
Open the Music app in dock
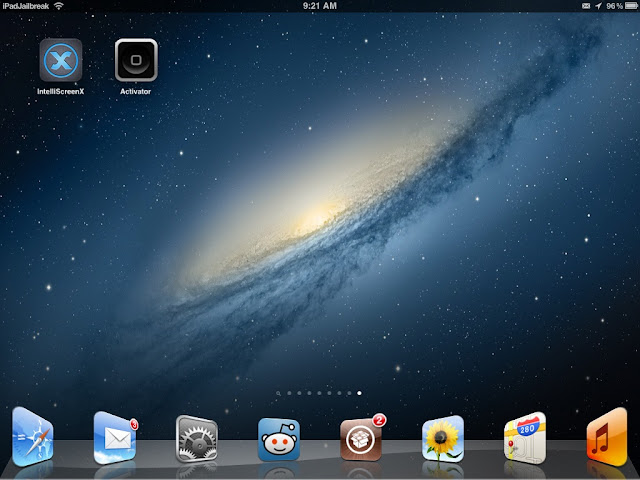click(607, 437)
